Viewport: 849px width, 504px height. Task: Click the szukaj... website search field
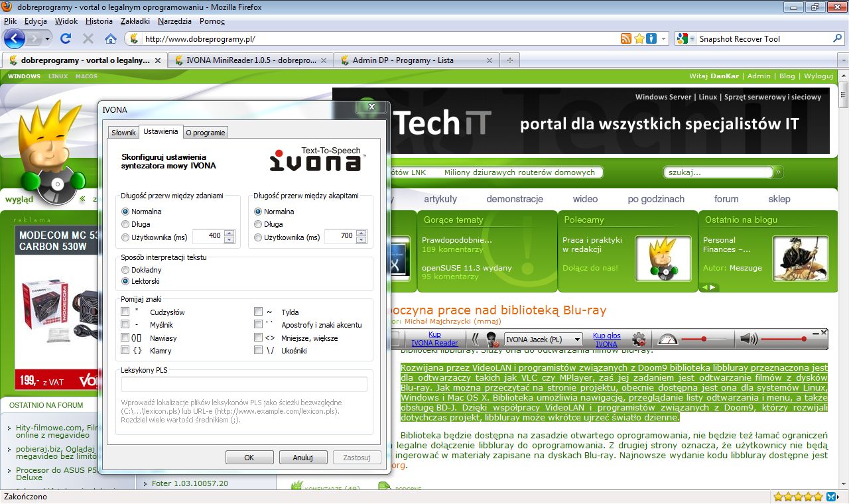718,172
